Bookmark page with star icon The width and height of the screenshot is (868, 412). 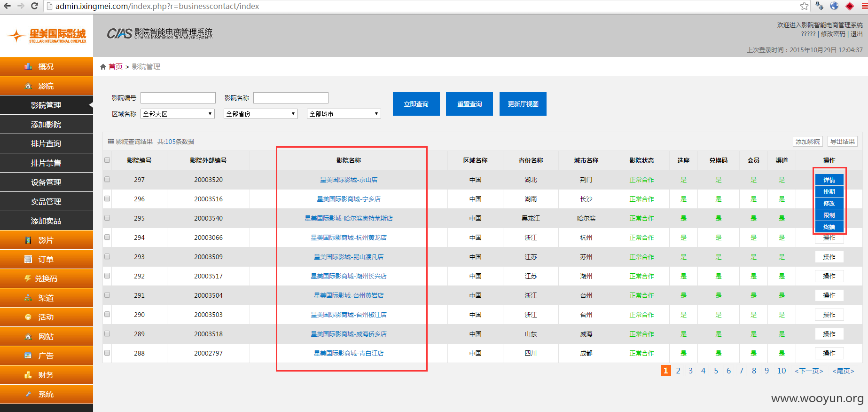804,6
